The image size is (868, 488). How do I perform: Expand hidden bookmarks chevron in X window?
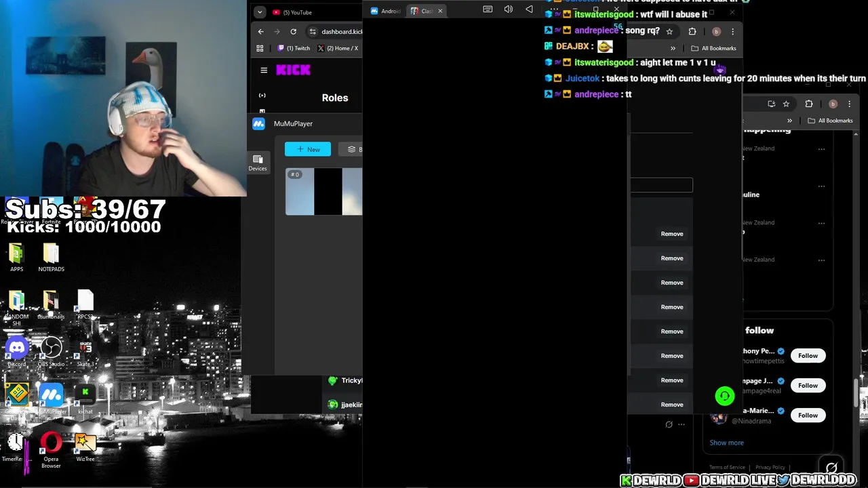789,121
